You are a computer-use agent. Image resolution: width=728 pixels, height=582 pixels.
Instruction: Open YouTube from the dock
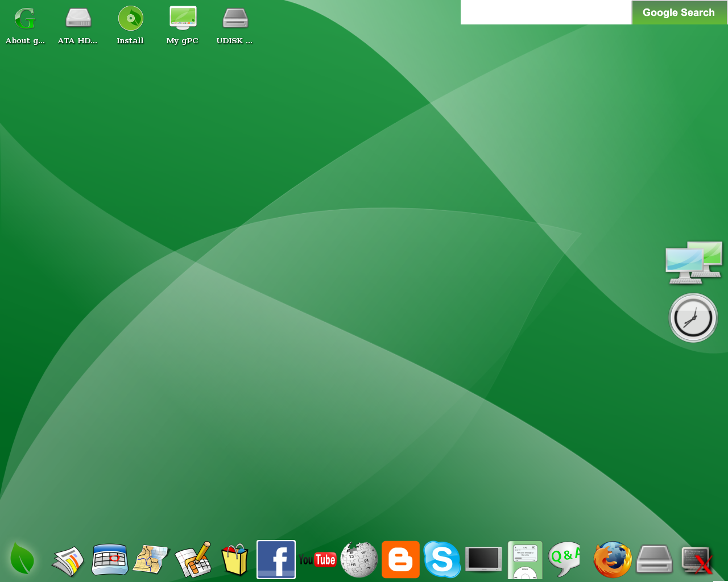pyautogui.click(x=317, y=560)
